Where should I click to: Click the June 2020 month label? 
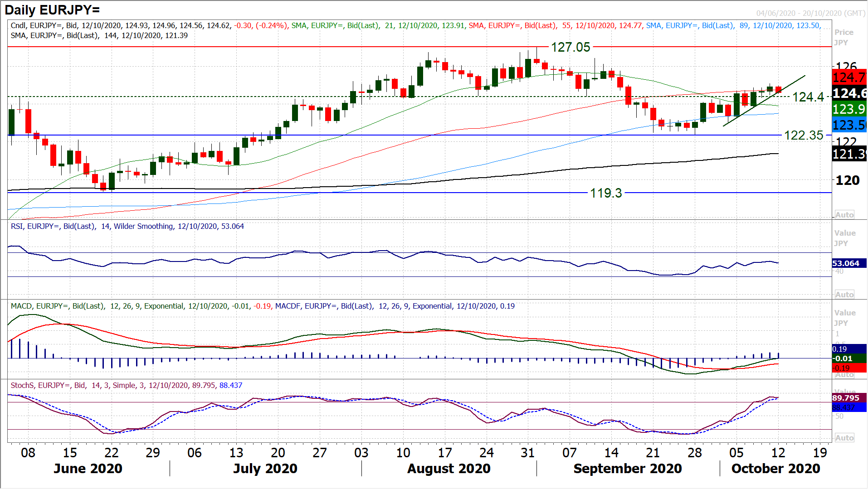pos(88,468)
